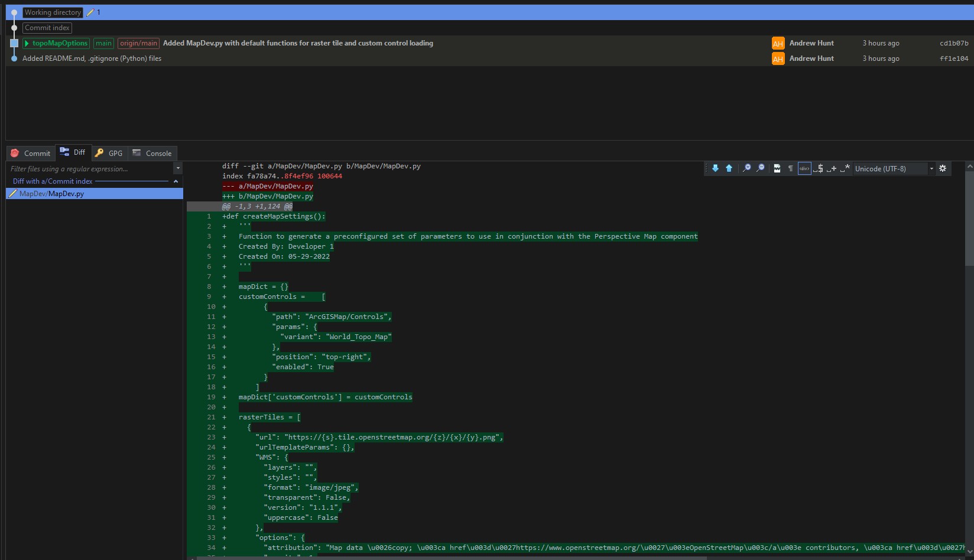974x560 pixels.
Task: Click commit hash ff1e104
Action: tap(954, 58)
